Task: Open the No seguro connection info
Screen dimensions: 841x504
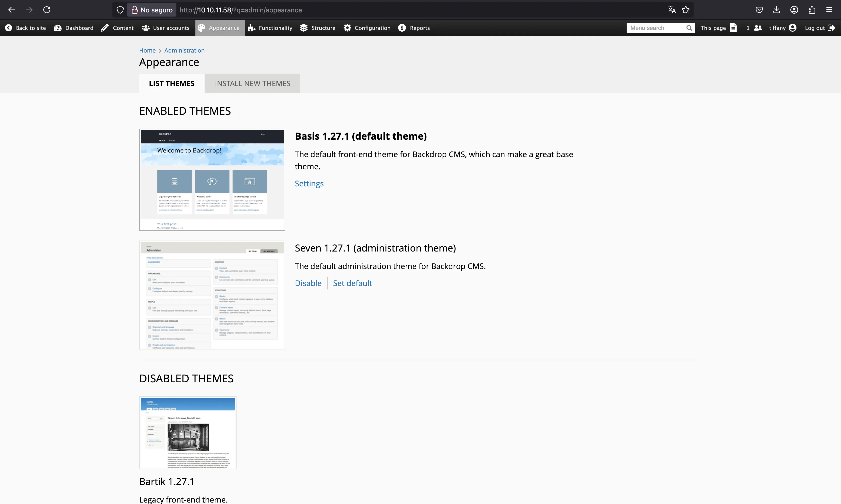Action: pyautogui.click(x=152, y=10)
